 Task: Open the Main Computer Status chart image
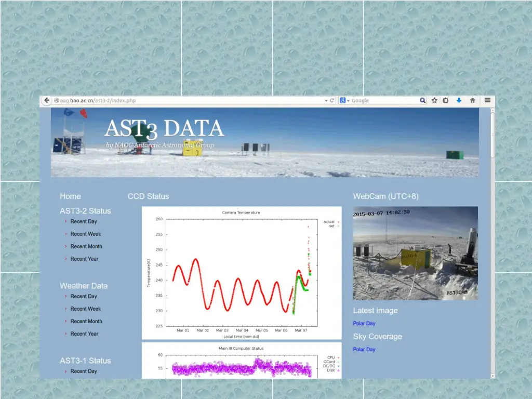click(242, 361)
